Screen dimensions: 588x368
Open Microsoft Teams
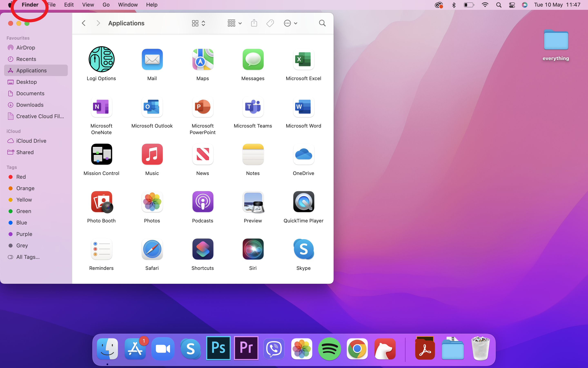[x=253, y=107]
